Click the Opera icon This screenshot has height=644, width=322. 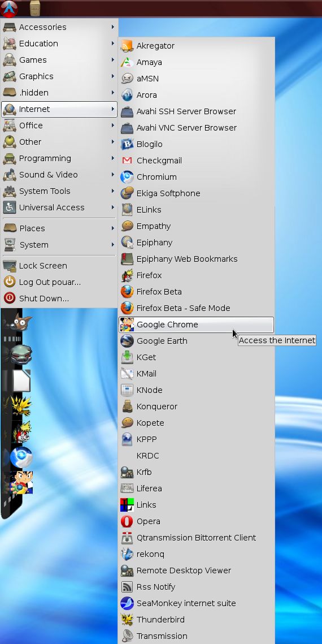tap(127, 521)
